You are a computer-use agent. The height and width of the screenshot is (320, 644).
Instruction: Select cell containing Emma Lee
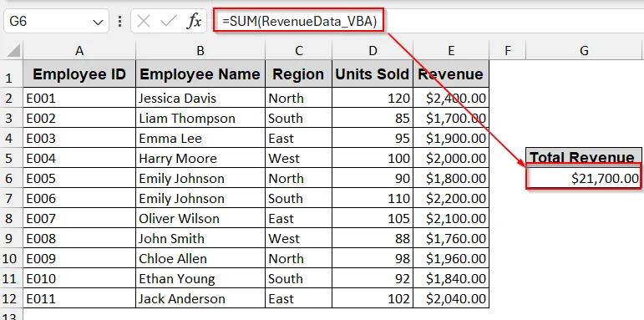[x=200, y=138]
